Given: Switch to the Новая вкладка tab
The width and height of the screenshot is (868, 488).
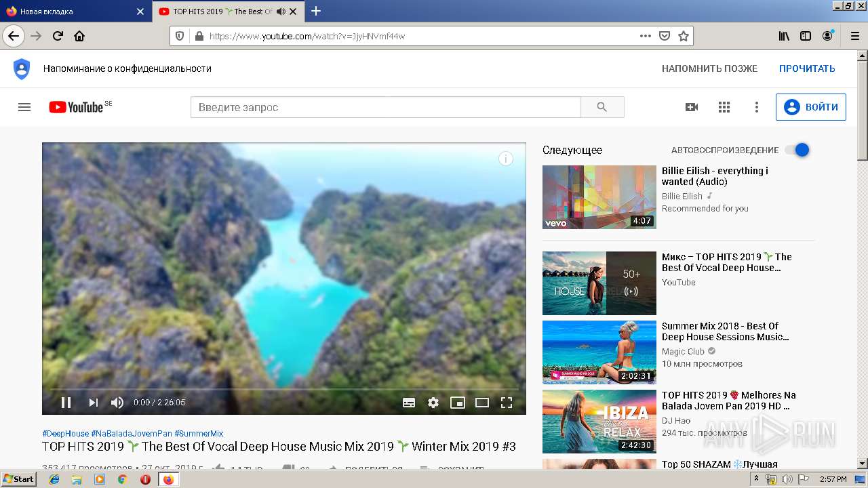Looking at the screenshot, I should (75, 12).
